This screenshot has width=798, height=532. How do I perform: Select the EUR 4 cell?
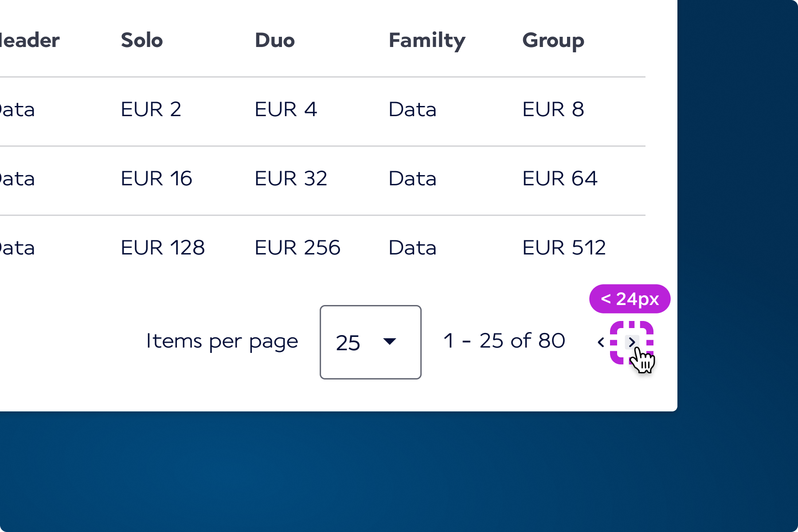point(286,110)
